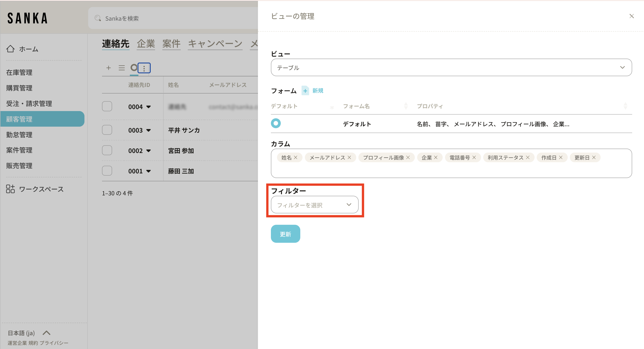Open the three-dot view options menu
The height and width of the screenshot is (349, 644).
pos(144,68)
